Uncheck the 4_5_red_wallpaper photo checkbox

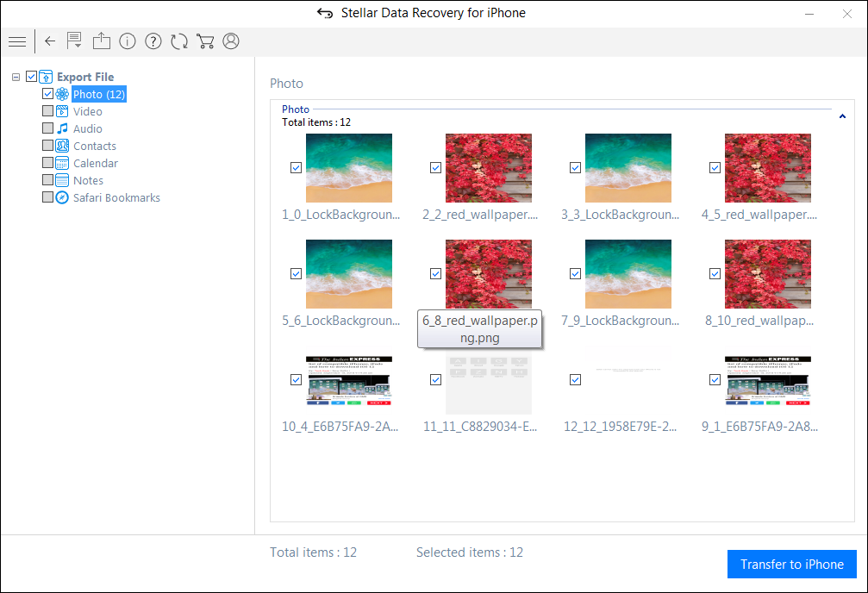(715, 168)
